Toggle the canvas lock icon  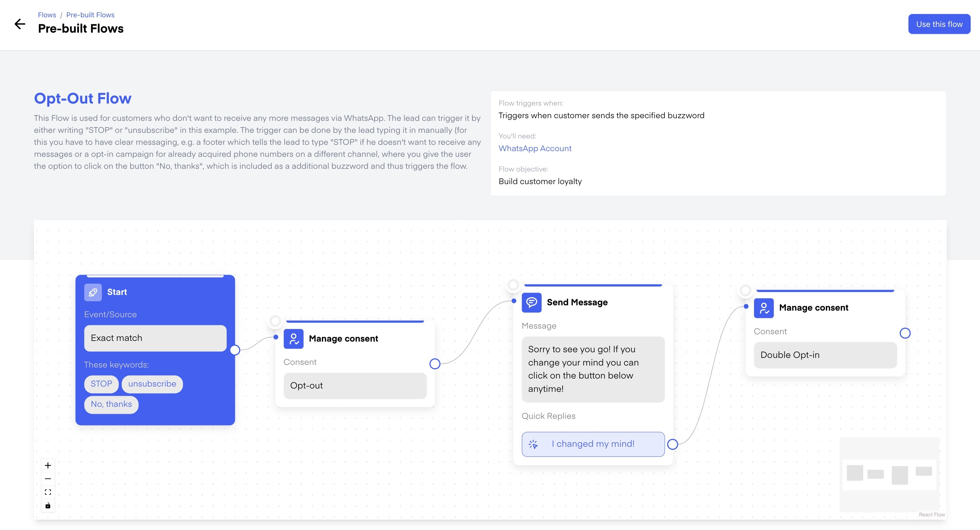(48, 505)
